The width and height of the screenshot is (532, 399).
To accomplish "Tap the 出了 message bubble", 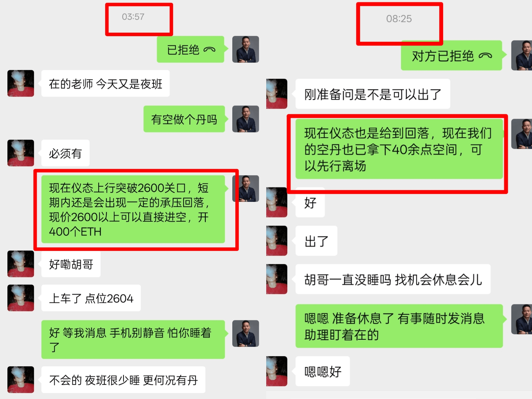I will coord(316,241).
